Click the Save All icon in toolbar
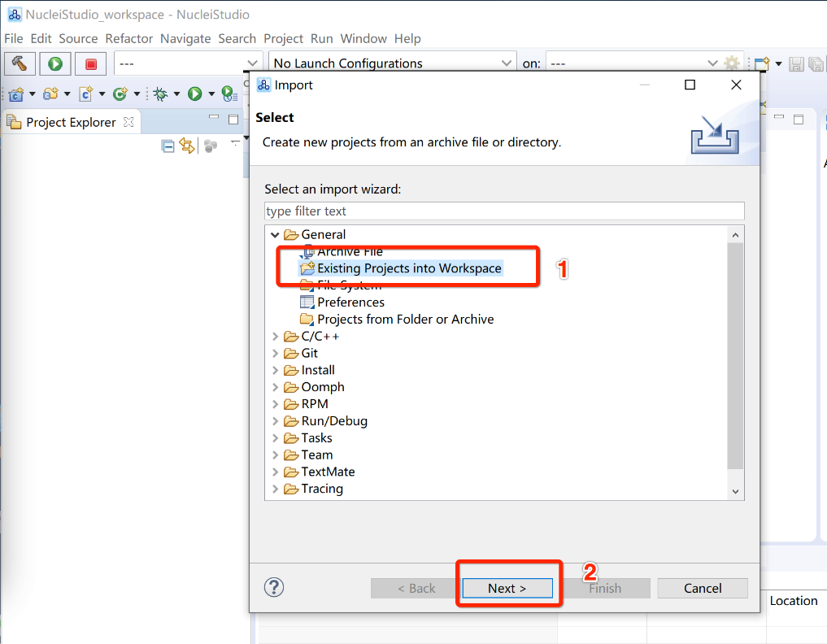Viewport: 827px width, 644px height. [x=816, y=63]
